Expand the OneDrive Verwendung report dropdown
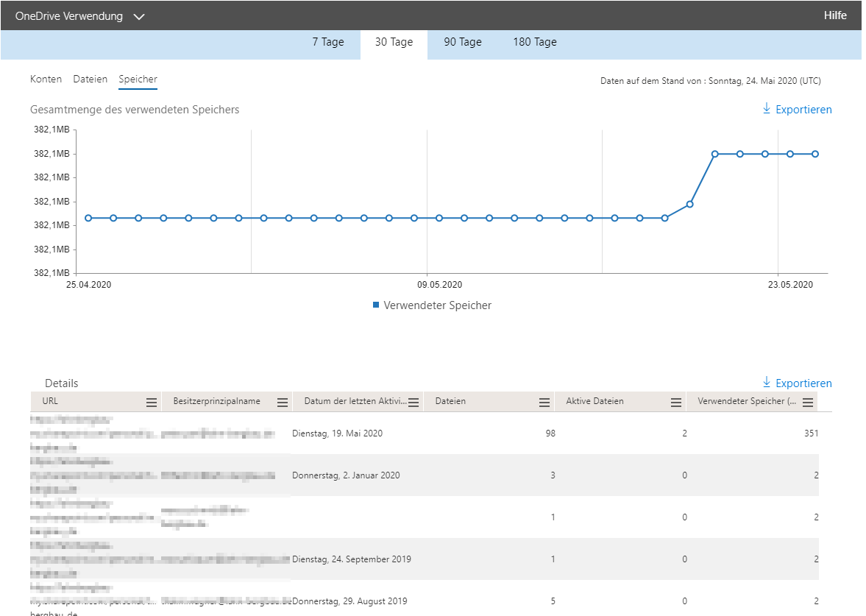This screenshot has width=866, height=616. click(x=139, y=16)
